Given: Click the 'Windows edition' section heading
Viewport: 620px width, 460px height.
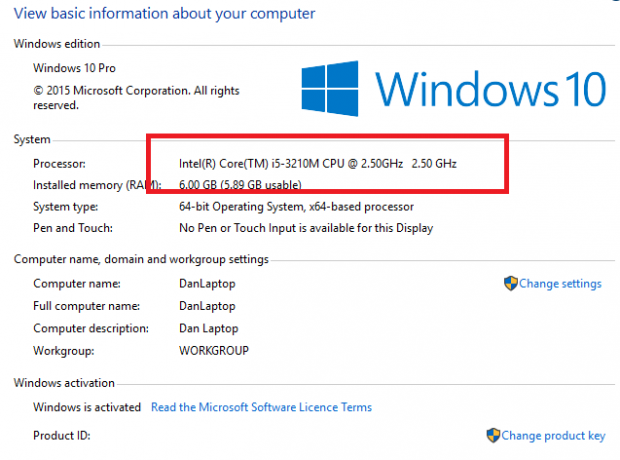Looking at the screenshot, I should point(57,44).
